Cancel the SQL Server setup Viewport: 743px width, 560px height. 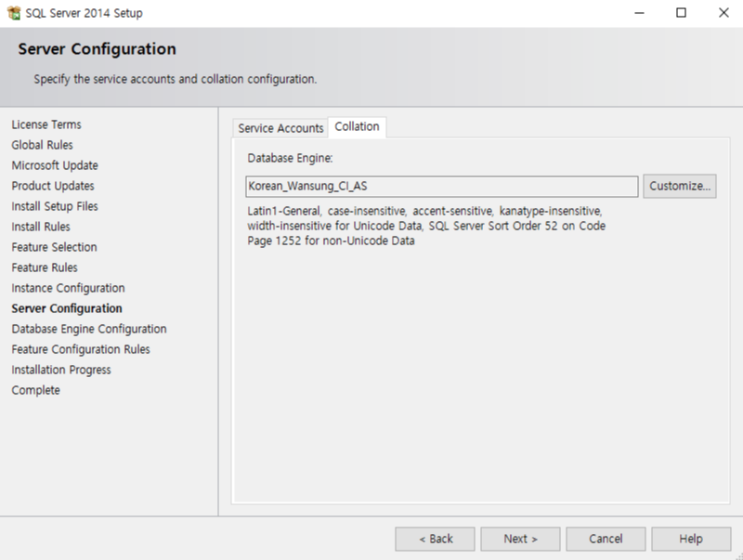point(606,540)
